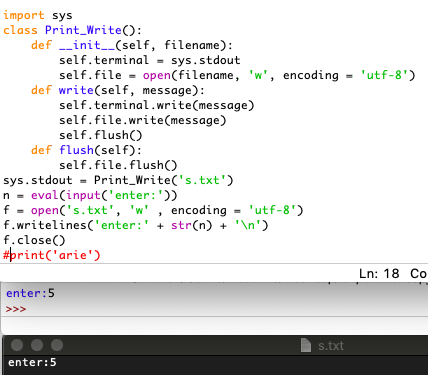
Task: Click the 'self.file.write(message)' line
Action: click(x=143, y=120)
